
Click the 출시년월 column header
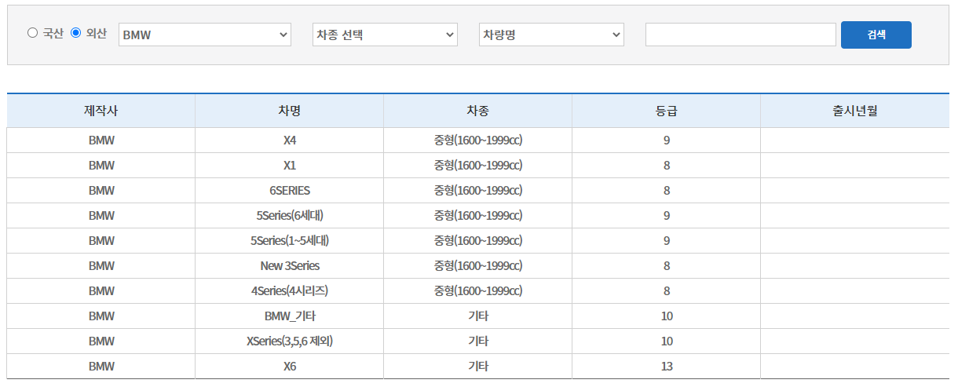coord(855,111)
